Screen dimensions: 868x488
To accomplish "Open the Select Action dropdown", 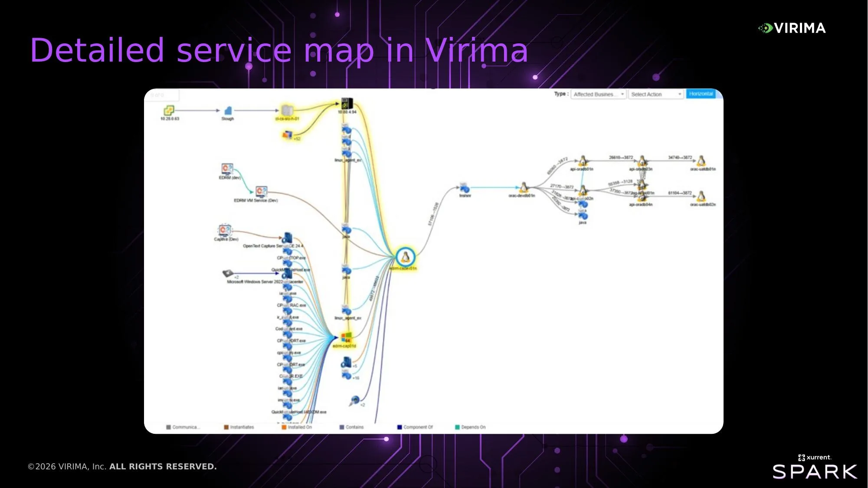I will pos(656,94).
